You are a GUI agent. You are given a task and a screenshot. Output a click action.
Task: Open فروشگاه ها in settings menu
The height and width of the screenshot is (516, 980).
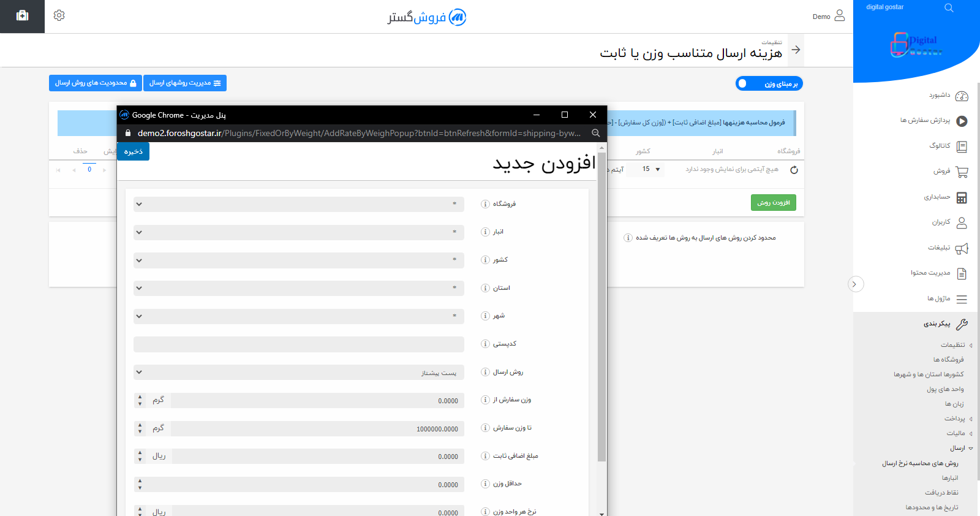(x=948, y=360)
